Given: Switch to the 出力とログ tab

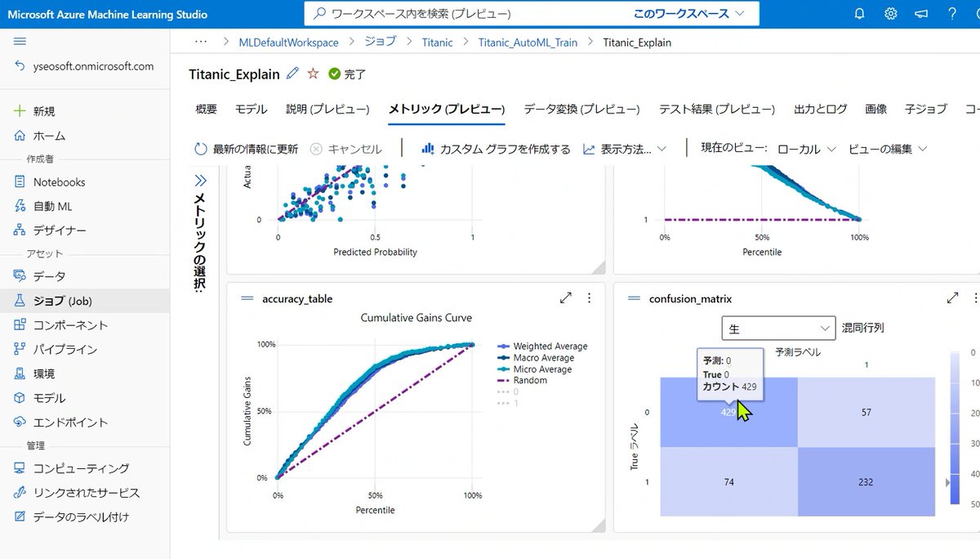Looking at the screenshot, I should (821, 110).
